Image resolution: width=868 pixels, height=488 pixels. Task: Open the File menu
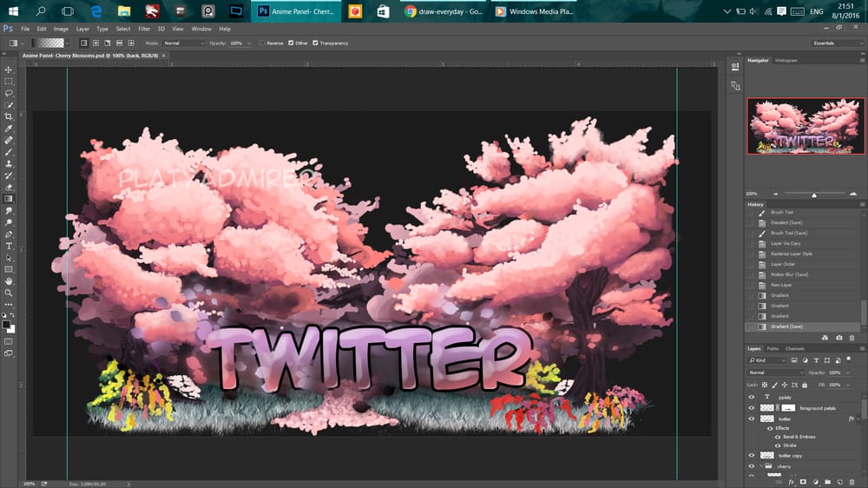point(25,29)
